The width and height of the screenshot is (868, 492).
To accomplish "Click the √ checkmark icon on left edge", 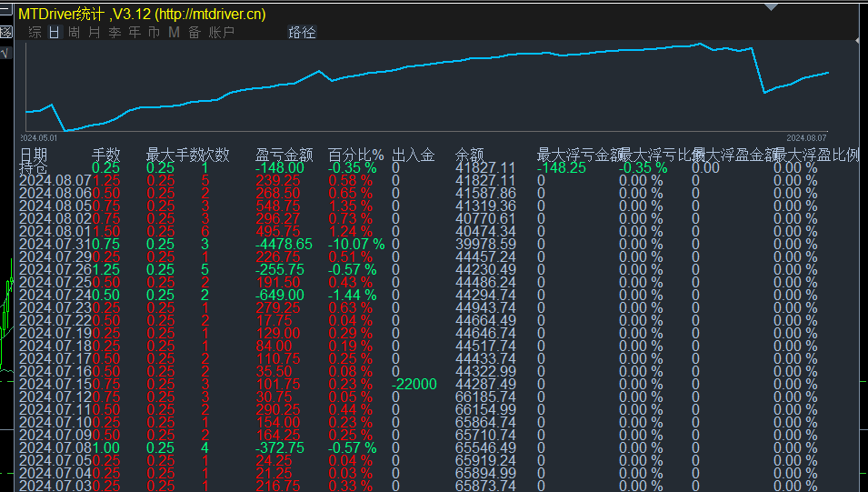I will pyautogui.click(x=5, y=53).
